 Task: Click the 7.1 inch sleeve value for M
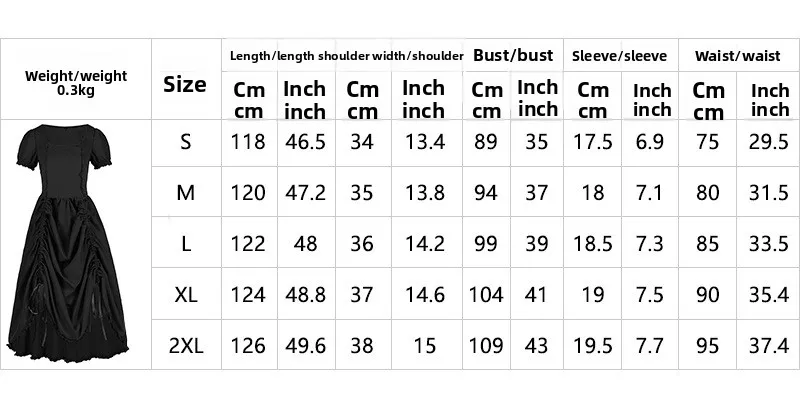[652, 193]
